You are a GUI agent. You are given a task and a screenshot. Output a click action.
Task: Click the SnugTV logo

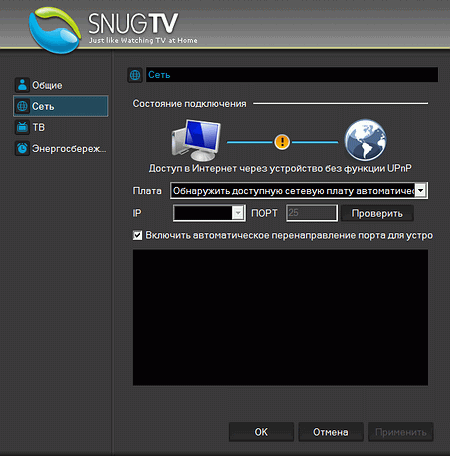pos(113,29)
